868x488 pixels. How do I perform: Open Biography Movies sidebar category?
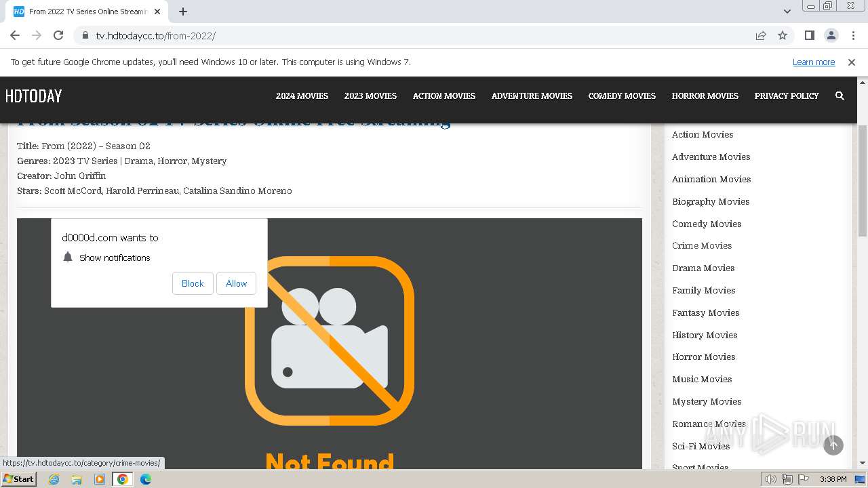click(711, 201)
